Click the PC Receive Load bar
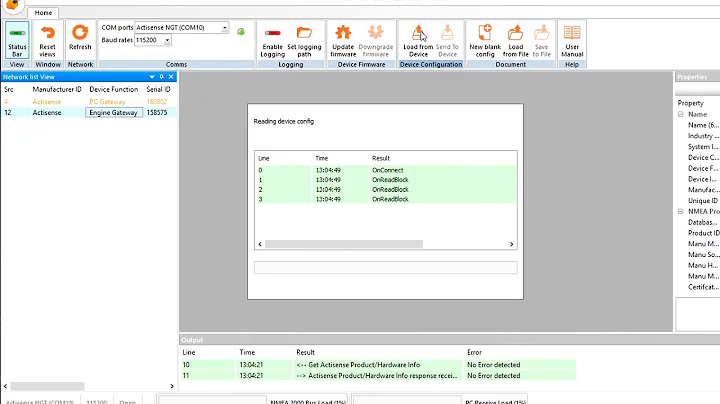This screenshot has width=720, height=404. click(407, 401)
